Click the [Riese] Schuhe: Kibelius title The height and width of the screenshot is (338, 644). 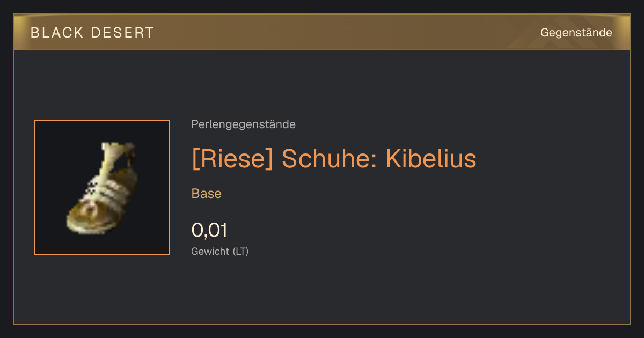pos(334,159)
